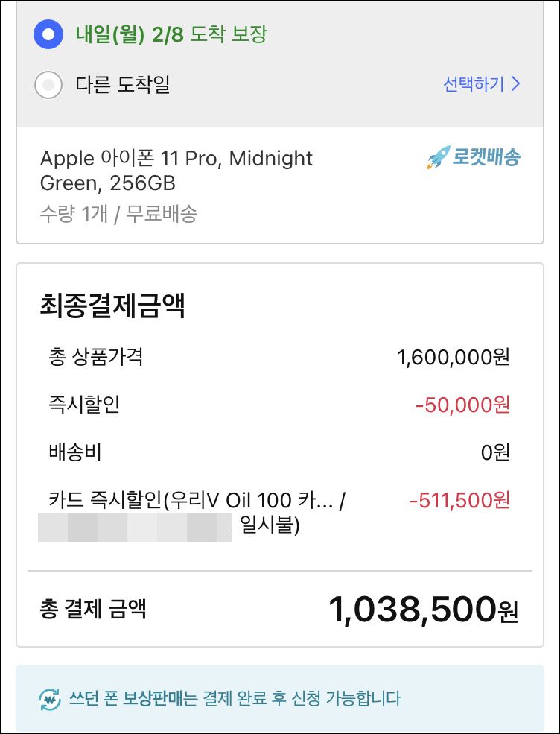This screenshot has width=560, height=734.
Task: Tap the 총 상품가격 1,600,000원 value
Action: pyautogui.click(x=454, y=358)
